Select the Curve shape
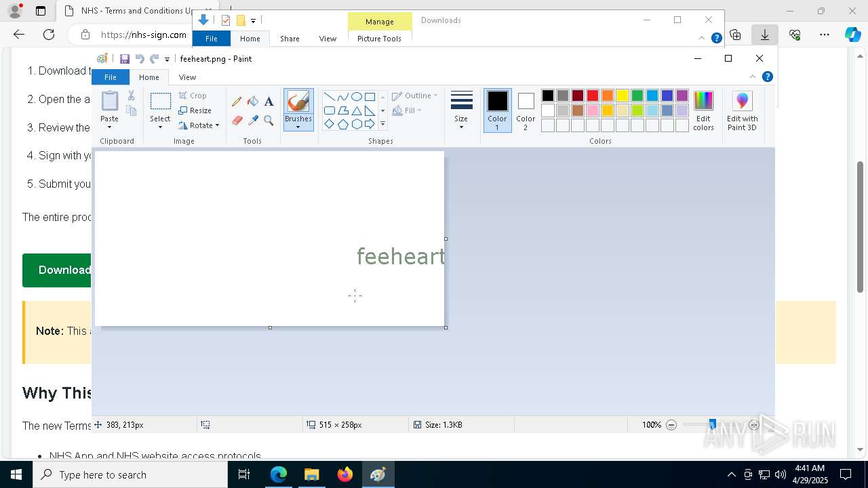 [342, 96]
